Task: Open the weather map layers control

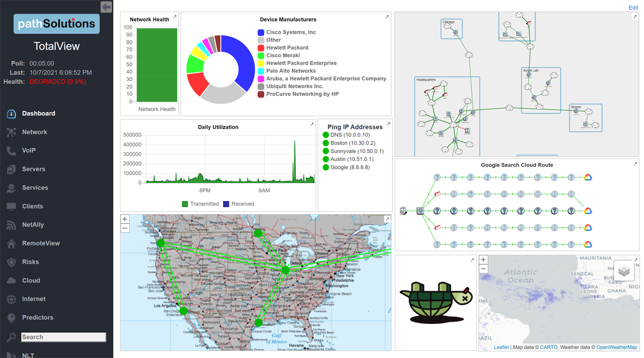Action: tap(624, 271)
